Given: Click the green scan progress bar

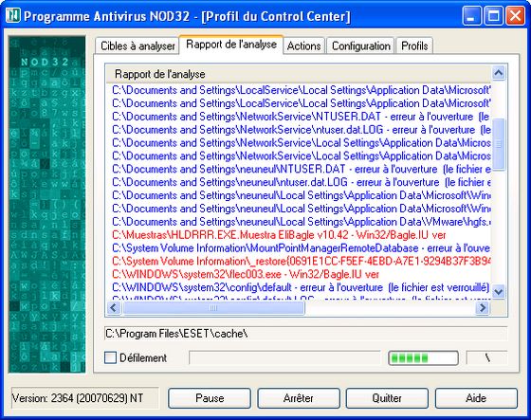Looking at the screenshot, I should coord(423,357).
